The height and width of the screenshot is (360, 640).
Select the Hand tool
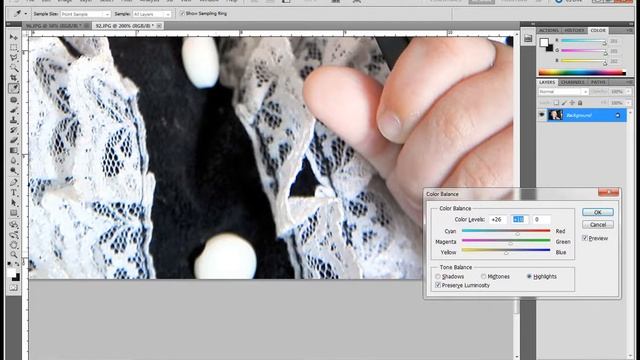click(x=13, y=245)
